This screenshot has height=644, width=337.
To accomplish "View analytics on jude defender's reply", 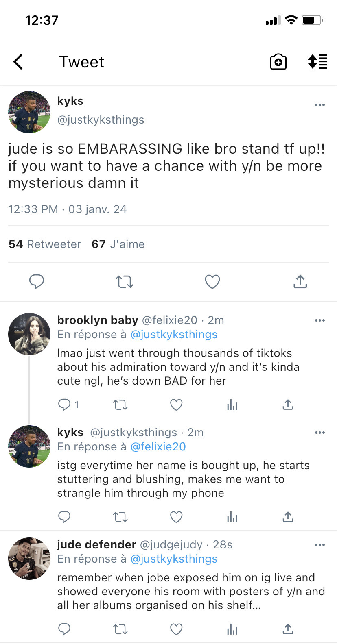I will tap(232, 629).
